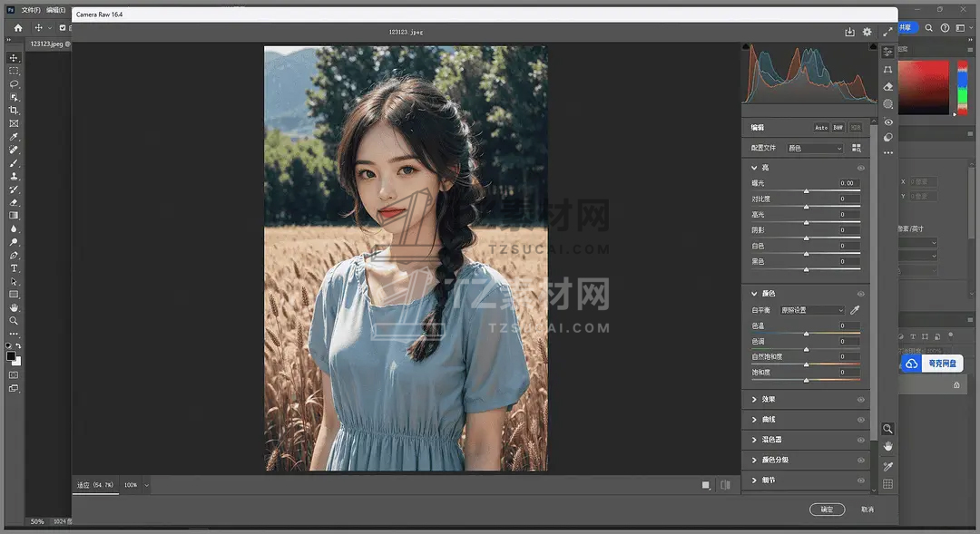This screenshot has width=980, height=534.
Task: Select the Brush tool
Action: click(x=14, y=162)
